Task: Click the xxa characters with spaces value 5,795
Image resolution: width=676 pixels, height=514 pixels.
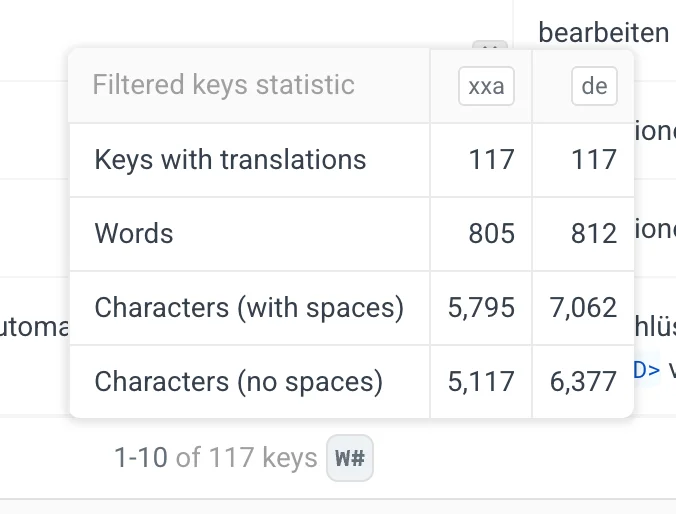Action: pyautogui.click(x=482, y=307)
